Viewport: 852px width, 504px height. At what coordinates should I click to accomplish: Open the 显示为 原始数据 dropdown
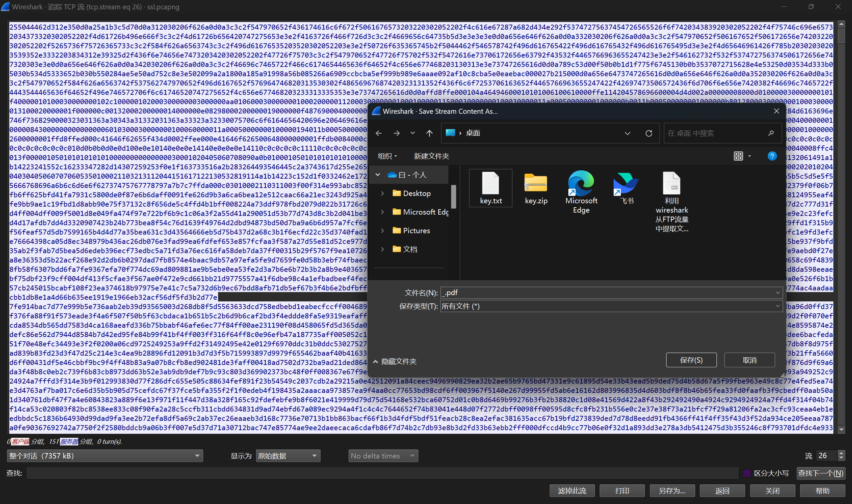tap(288, 456)
